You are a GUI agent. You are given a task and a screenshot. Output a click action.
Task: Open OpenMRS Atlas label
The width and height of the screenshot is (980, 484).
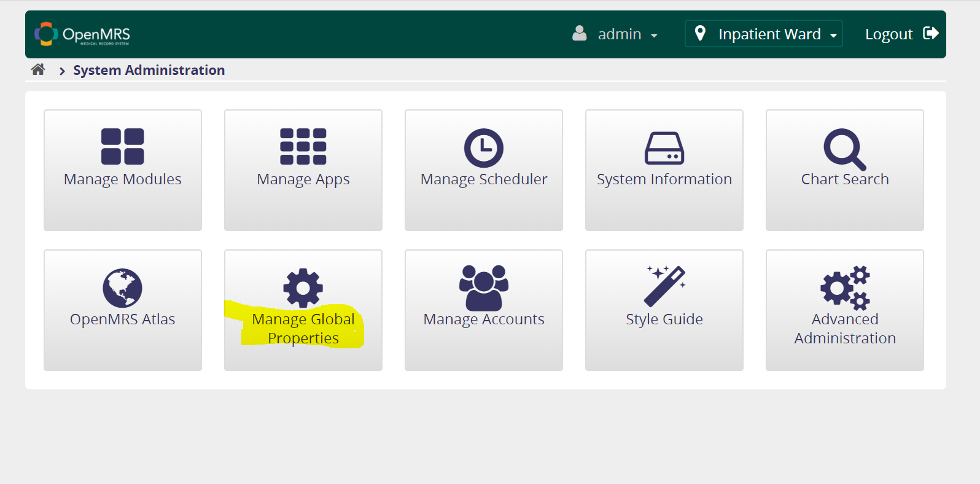pos(123,319)
